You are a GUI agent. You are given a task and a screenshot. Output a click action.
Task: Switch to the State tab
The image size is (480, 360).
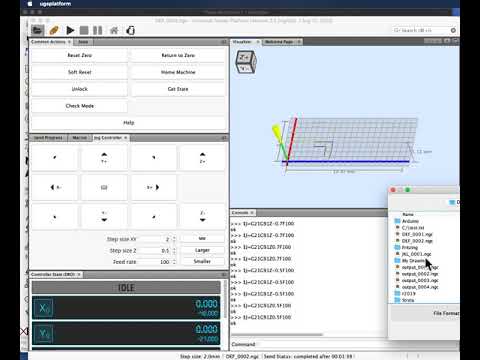point(83,42)
